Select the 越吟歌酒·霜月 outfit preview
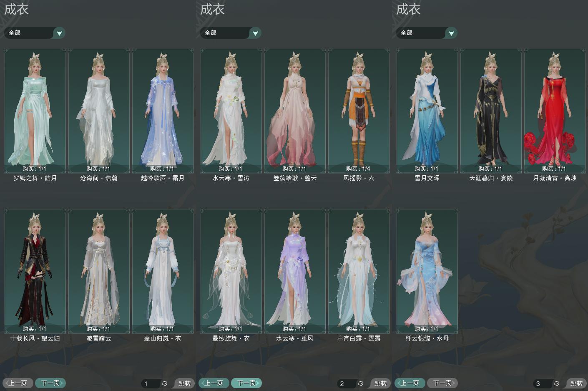 (x=163, y=111)
